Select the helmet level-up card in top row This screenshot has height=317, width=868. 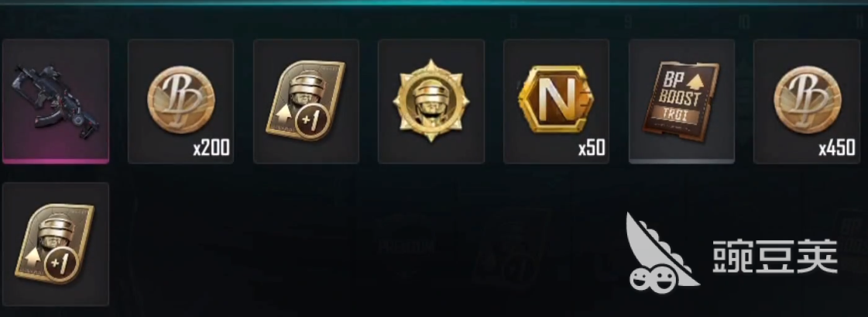(306, 102)
